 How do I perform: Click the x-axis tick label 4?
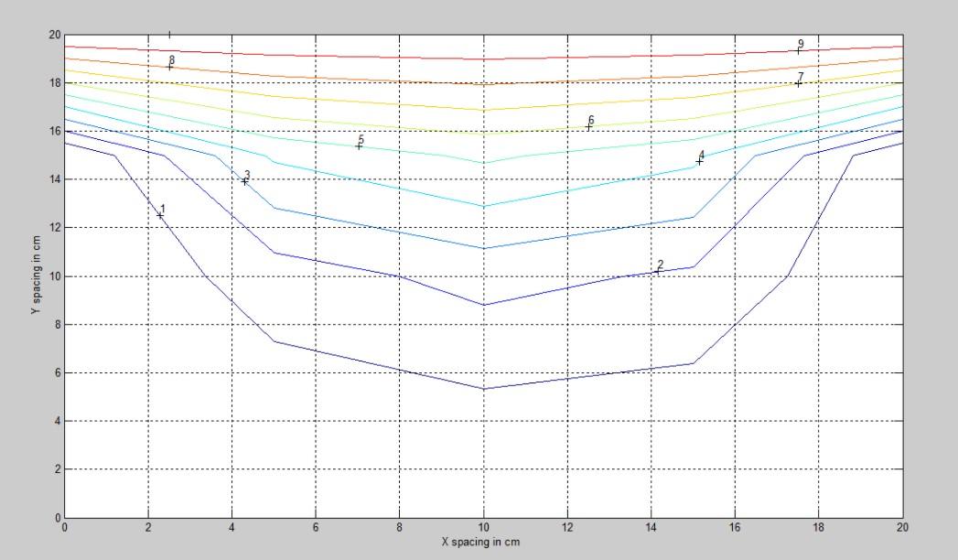(x=232, y=528)
